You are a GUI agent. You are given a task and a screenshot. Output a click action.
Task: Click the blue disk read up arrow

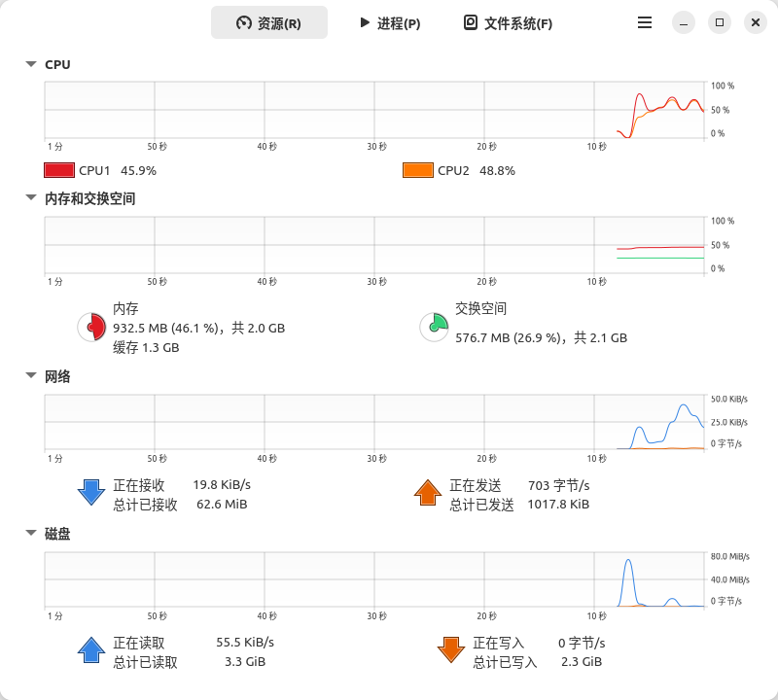pyautogui.click(x=91, y=650)
